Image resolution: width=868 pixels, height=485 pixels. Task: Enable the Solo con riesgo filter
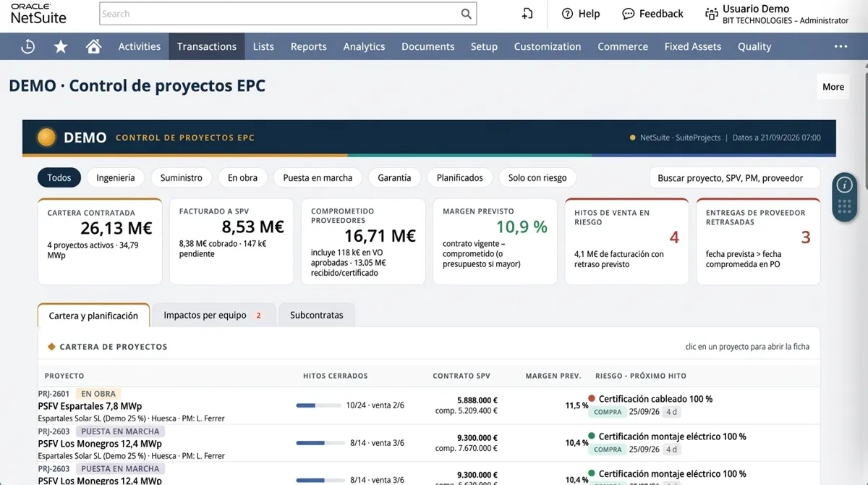point(537,177)
